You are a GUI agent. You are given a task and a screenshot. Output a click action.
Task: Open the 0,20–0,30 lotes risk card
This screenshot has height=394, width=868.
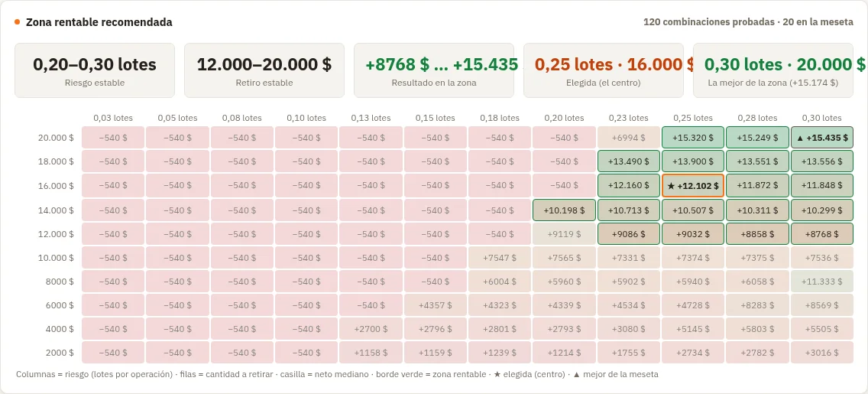95,70
